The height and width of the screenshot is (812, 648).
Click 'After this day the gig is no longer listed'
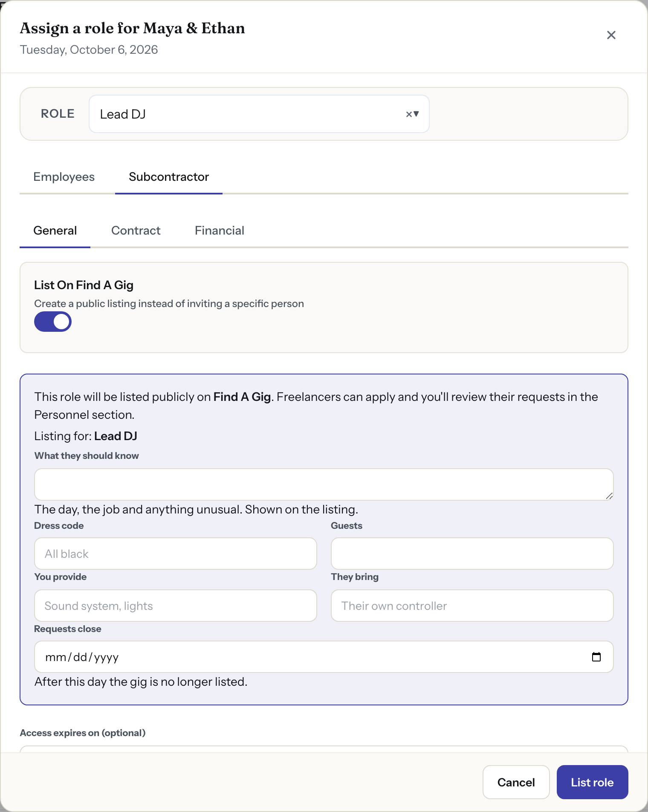pos(141,681)
